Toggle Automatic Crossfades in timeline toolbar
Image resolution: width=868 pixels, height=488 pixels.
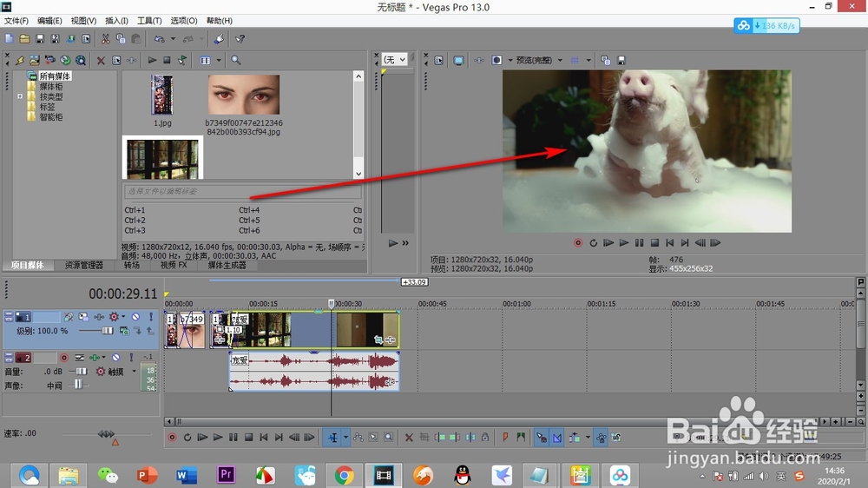(557, 438)
